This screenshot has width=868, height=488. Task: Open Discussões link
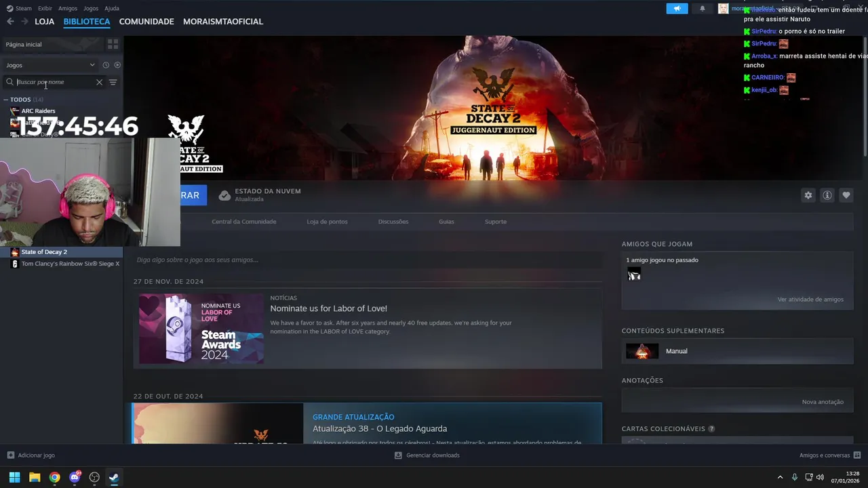[x=393, y=222]
